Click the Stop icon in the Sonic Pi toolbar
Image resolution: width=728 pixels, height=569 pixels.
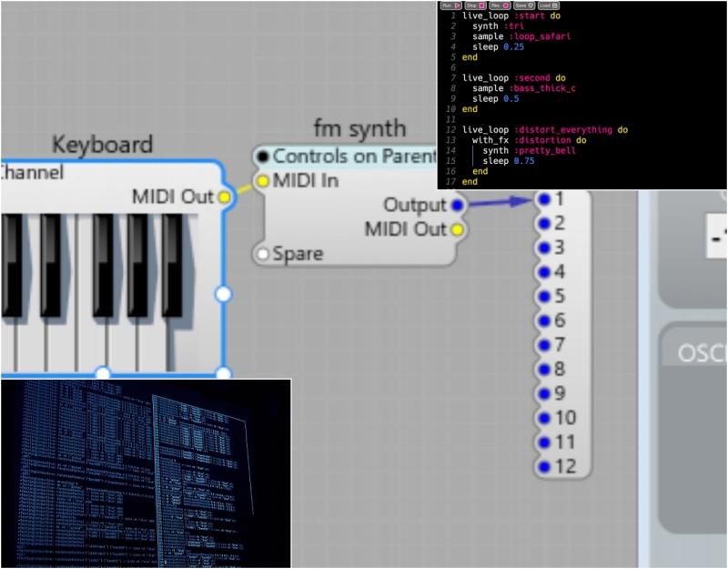coord(476,5)
